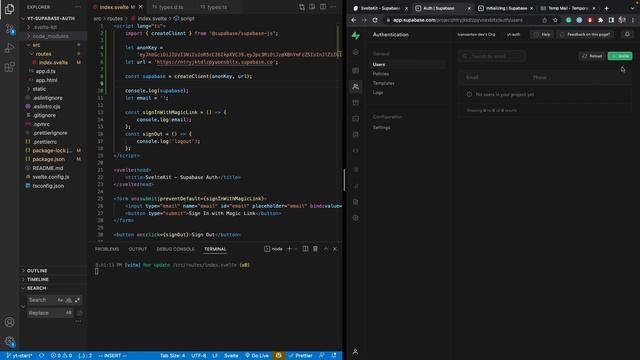Open Templates in the Authentication menu
This screenshot has width=640, height=360.
[384, 83]
